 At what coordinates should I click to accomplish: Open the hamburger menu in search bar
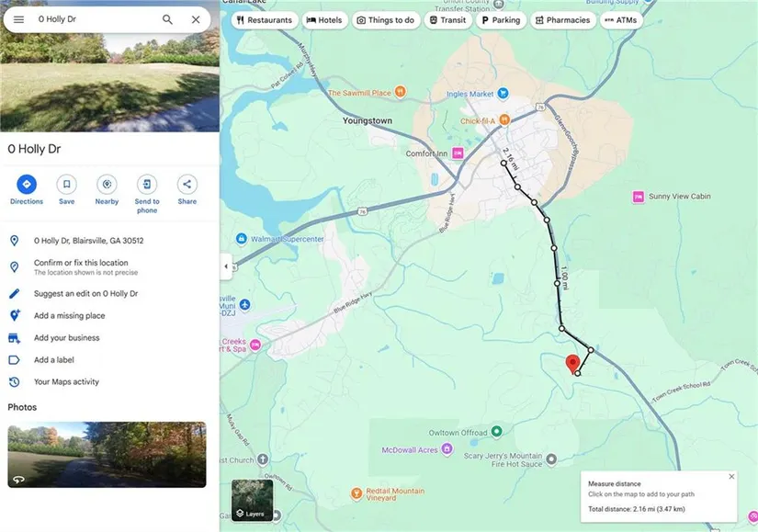point(18,19)
